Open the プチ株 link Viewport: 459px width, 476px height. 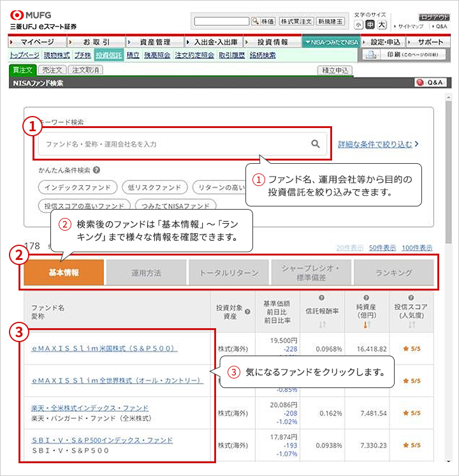pos(83,55)
